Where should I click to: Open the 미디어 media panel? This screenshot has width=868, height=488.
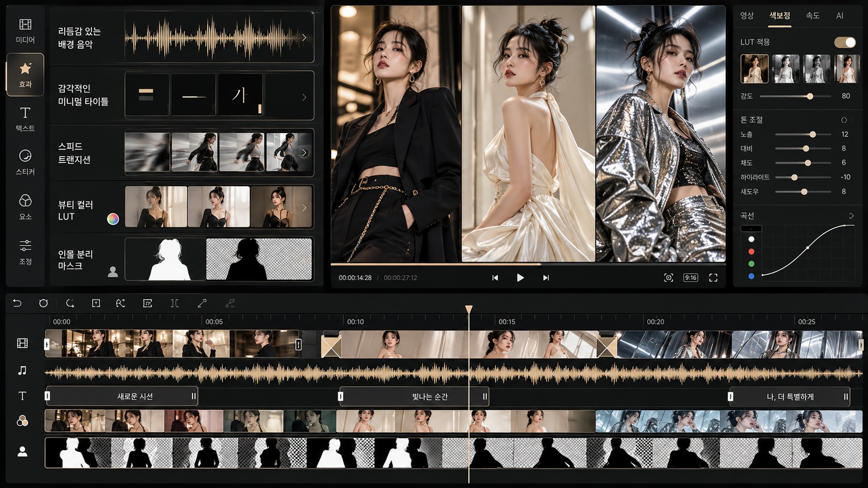coord(25,30)
